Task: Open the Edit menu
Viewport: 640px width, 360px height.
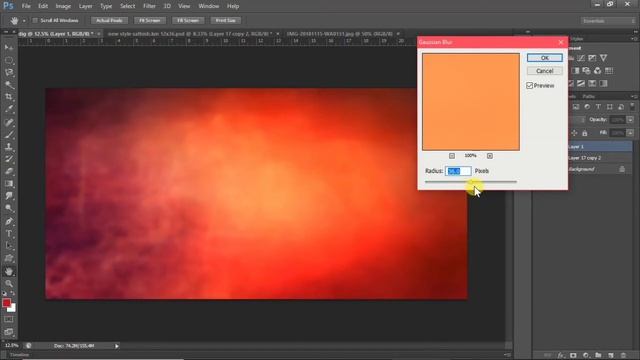Action: 43,6
